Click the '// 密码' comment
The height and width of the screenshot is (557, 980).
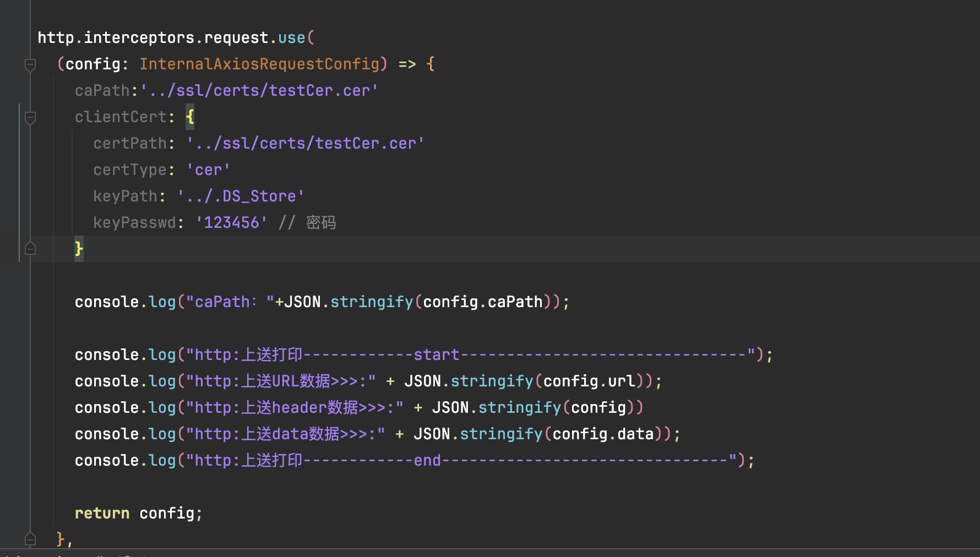pyautogui.click(x=307, y=222)
